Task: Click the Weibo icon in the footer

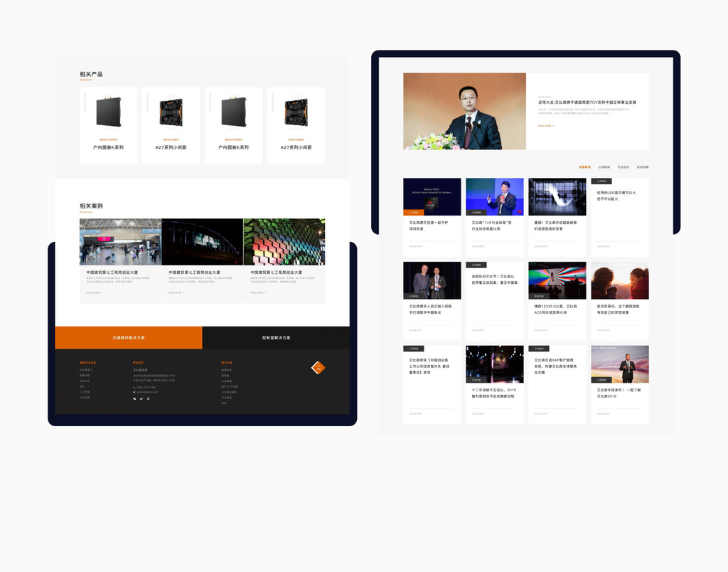Action: click(141, 399)
